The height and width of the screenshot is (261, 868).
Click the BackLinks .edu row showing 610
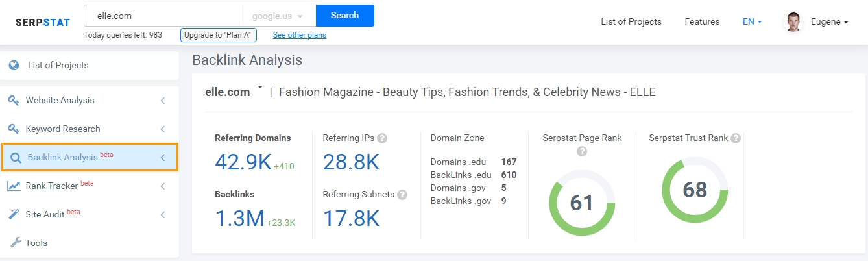coord(474,175)
